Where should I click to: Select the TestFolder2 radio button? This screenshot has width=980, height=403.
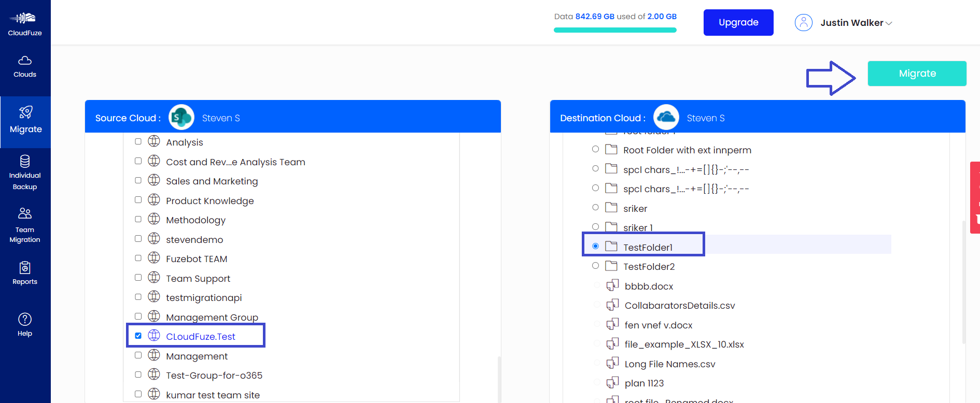point(595,266)
